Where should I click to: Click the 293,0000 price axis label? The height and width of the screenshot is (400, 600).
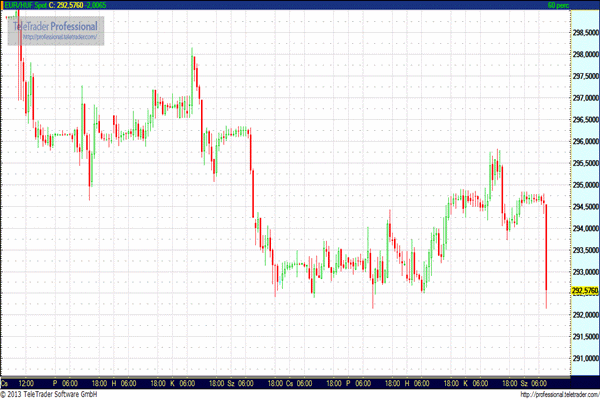[x=584, y=271]
